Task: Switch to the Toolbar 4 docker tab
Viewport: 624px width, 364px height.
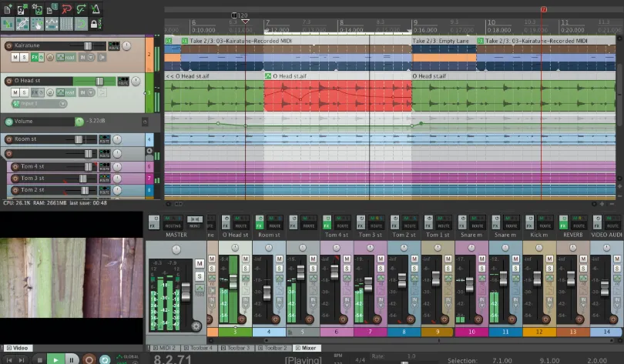Action: point(198,348)
